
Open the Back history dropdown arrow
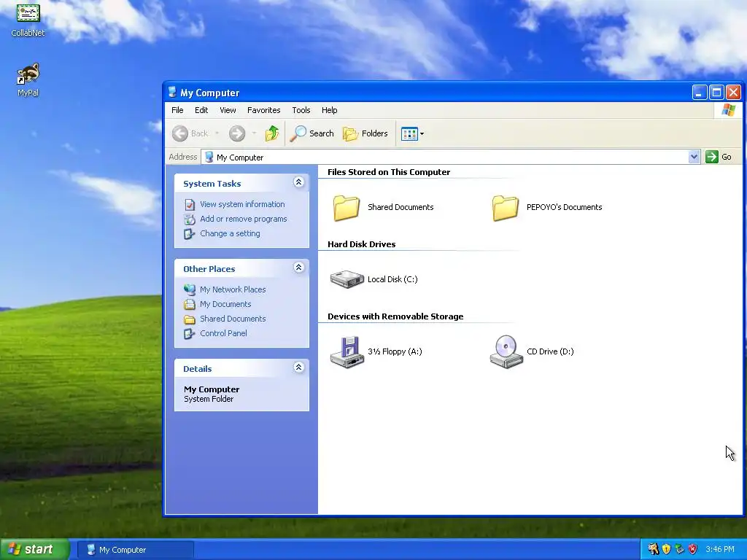(x=217, y=133)
